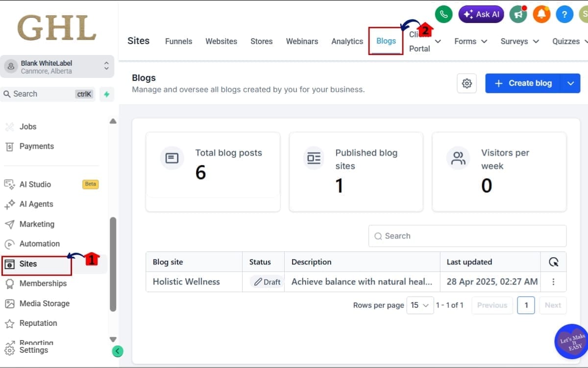The width and height of the screenshot is (588, 368).
Task: Click the sidebar scroll up arrow
Action: [x=113, y=121]
